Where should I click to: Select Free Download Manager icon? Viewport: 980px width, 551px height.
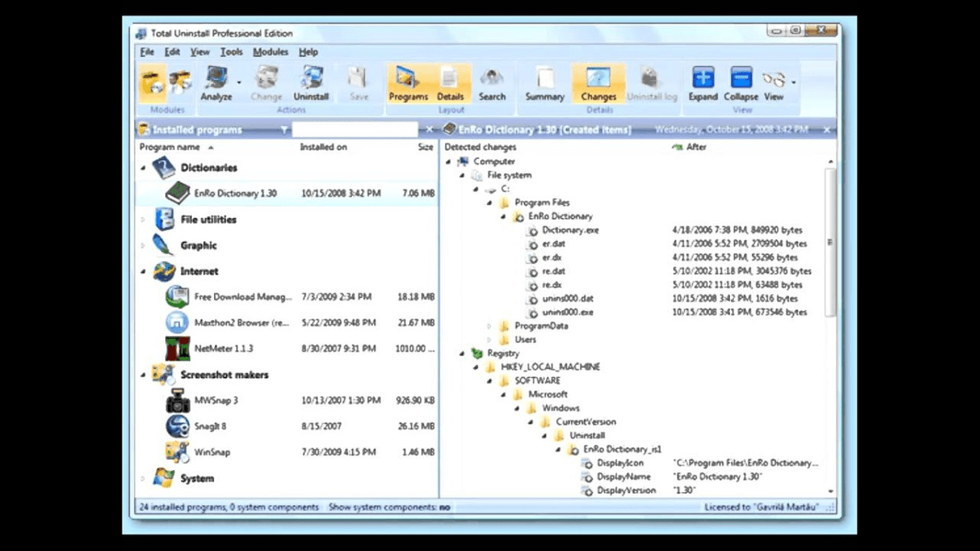[x=177, y=297]
